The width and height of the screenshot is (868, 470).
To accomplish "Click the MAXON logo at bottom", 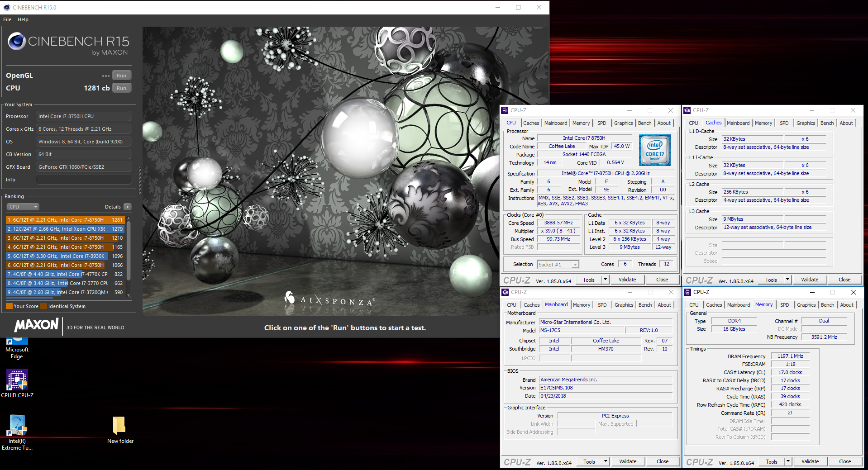I will (x=37, y=325).
